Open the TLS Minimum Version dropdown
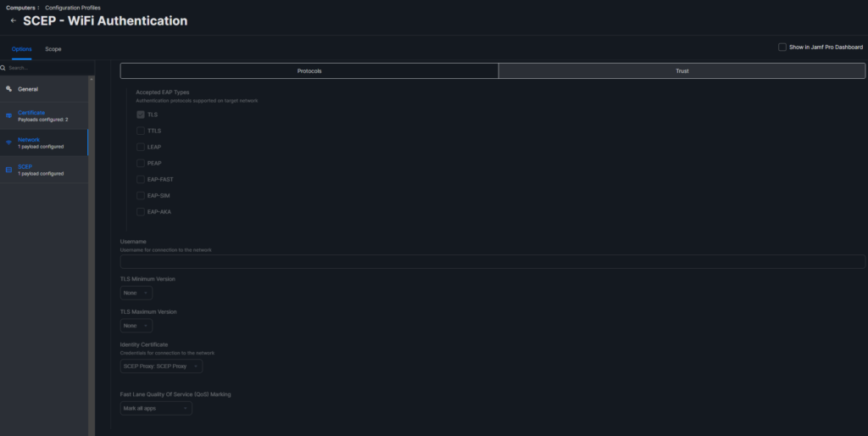868x436 pixels. click(136, 293)
